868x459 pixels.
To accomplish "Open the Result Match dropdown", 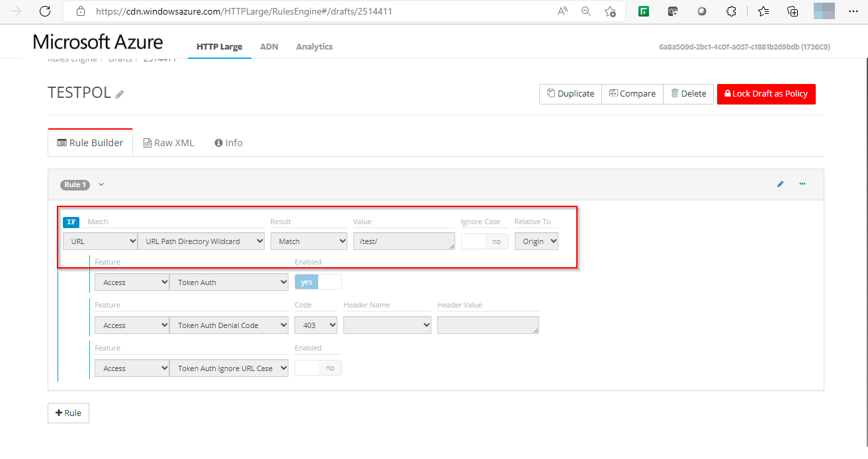I will [309, 241].
